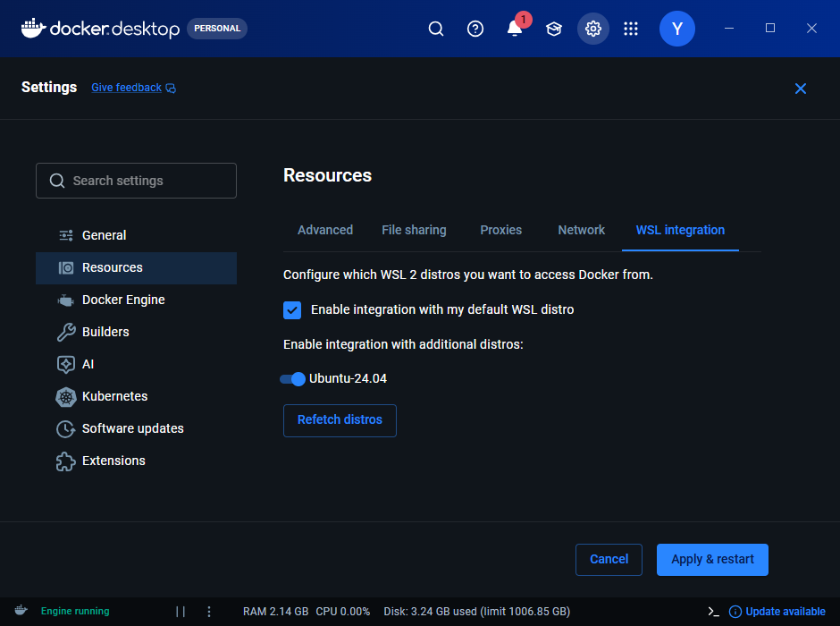Screen dimensions: 840x626
Task: Open Extensions settings section
Action: (x=136, y=461)
